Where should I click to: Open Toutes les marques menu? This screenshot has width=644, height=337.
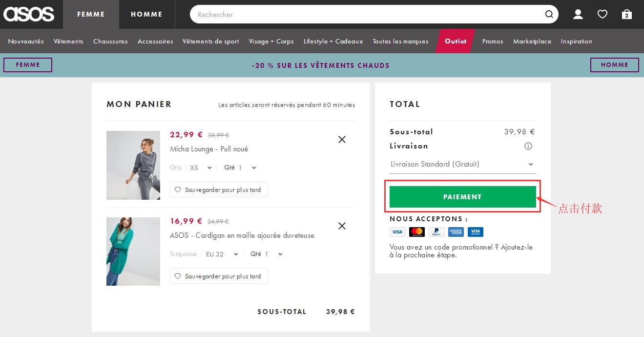pos(400,42)
